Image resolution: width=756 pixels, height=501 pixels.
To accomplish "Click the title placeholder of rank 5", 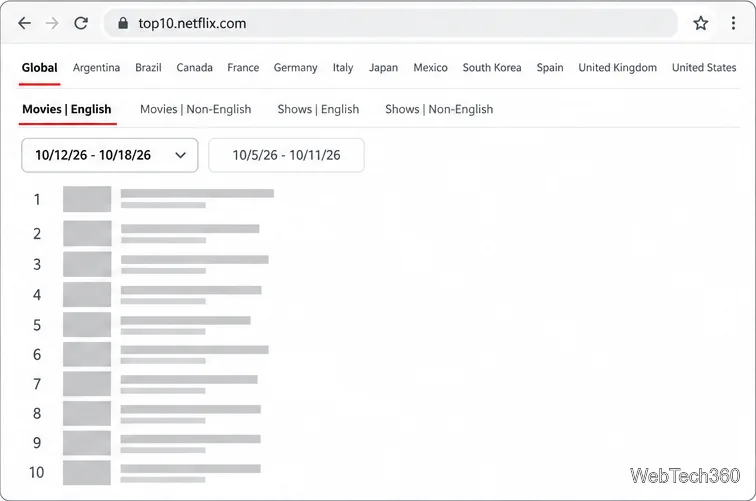I will tap(186, 320).
